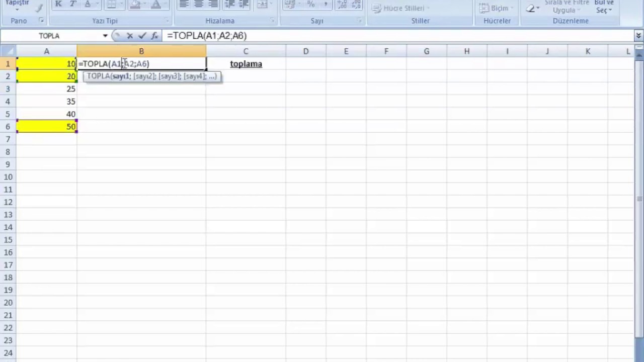Click the increase decimal icon
This screenshot has height=362, width=644.
pyautogui.click(x=342, y=5)
